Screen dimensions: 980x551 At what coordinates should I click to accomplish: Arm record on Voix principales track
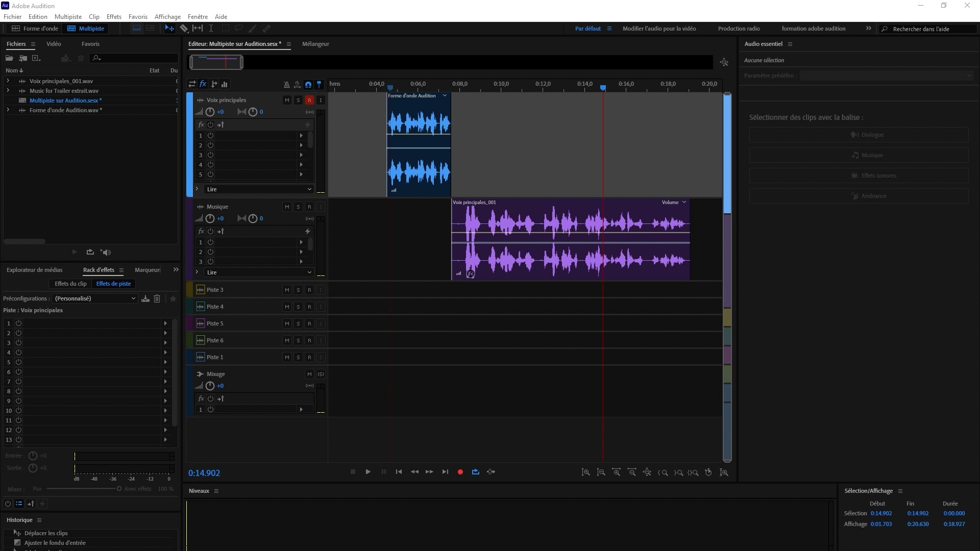point(309,100)
